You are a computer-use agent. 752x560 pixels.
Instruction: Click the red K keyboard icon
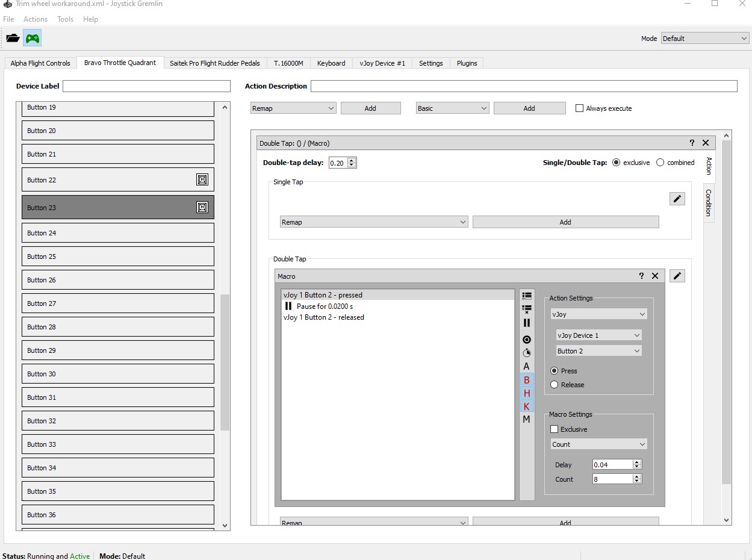[x=527, y=406]
